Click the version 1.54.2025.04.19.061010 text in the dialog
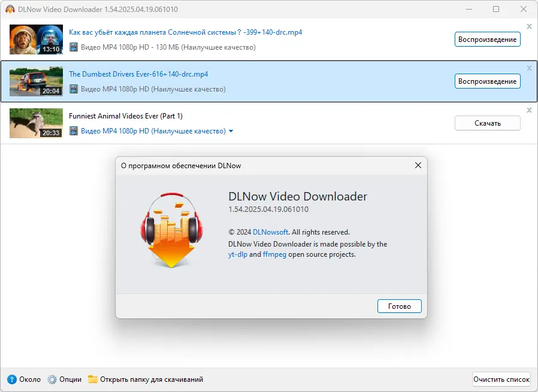538x392 pixels. (268, 209)
